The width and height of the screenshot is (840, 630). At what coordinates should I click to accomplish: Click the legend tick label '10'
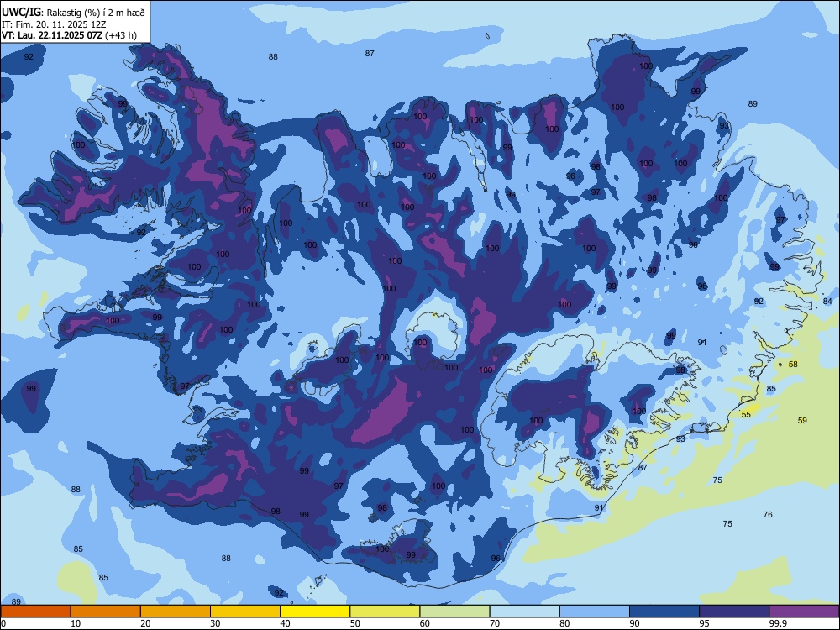pyautogui.click(x=76, y=623)
